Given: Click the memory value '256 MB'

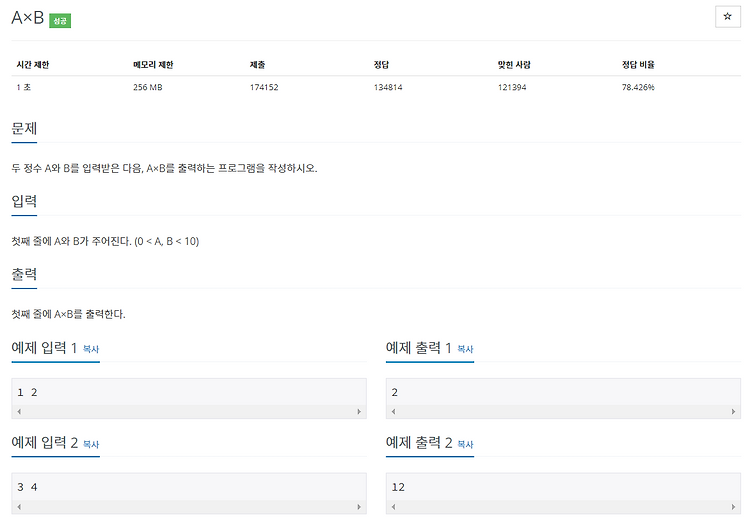Looking at the screenshot, I should [148, 87].
